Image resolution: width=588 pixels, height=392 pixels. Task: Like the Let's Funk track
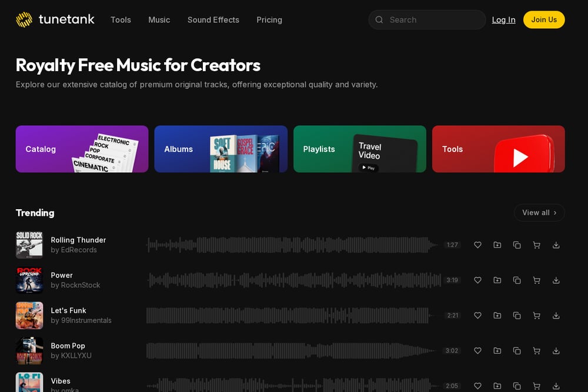tap(477, 316)
